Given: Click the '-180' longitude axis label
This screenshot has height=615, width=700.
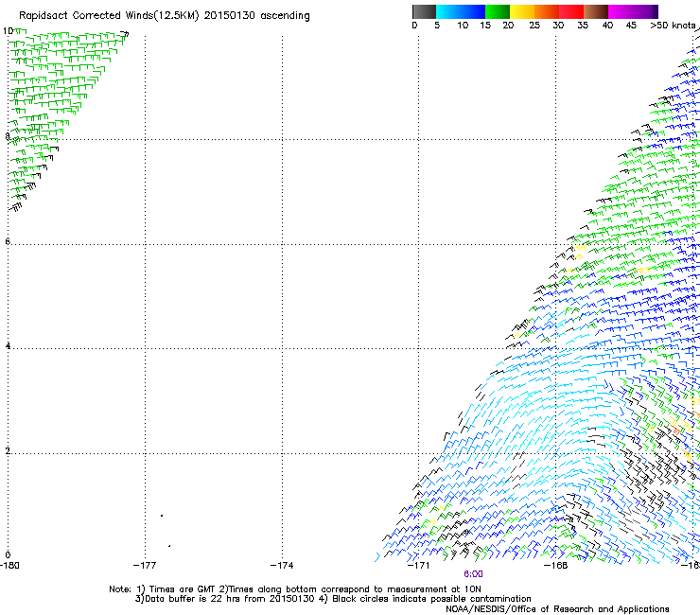Looking at the screenshot, I should (9, 566).
